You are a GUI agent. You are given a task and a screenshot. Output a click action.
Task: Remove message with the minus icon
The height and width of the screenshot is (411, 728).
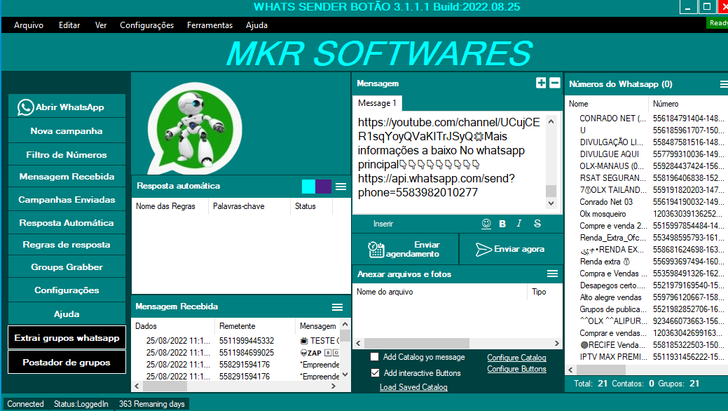click(554, 83)
